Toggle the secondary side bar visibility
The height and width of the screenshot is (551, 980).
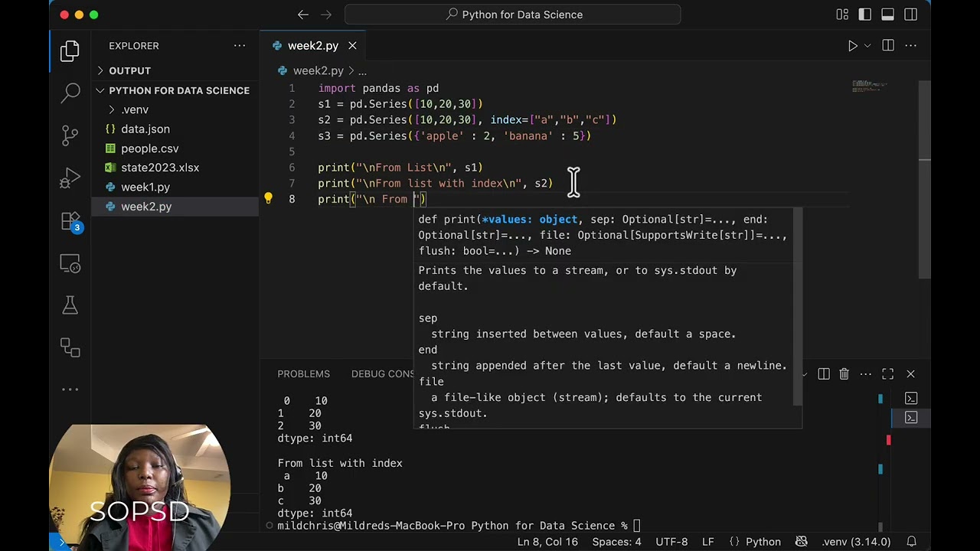coord(911,15)
